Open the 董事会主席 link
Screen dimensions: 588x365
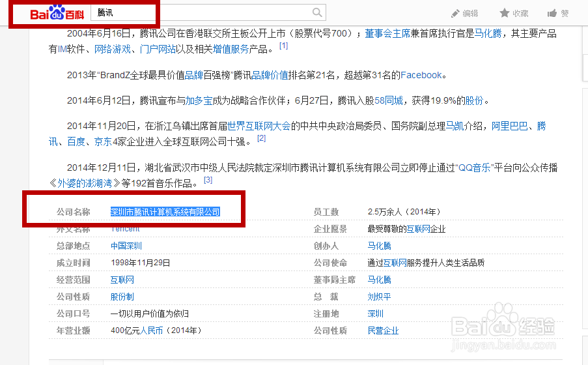tap(387, 33)
